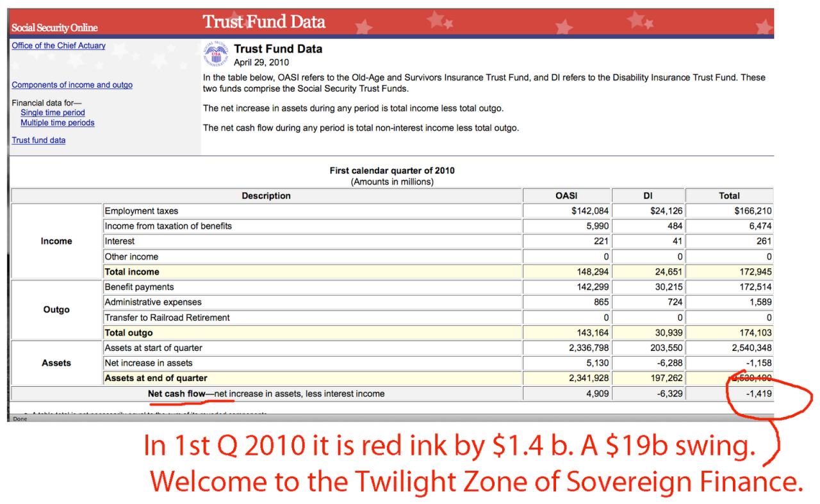This screenshot has height=504, width=820.
Task: Click the OASI column header
Action: (x=566, y=196)
